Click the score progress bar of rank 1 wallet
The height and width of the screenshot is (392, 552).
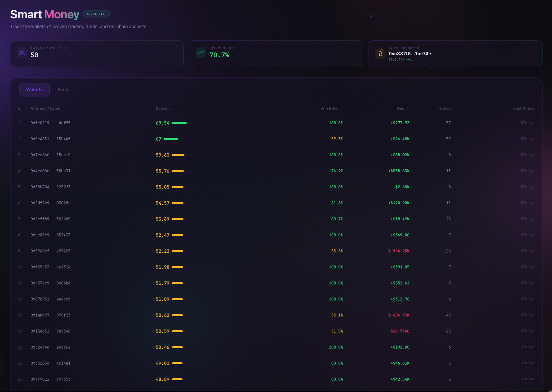pos(179,123)
